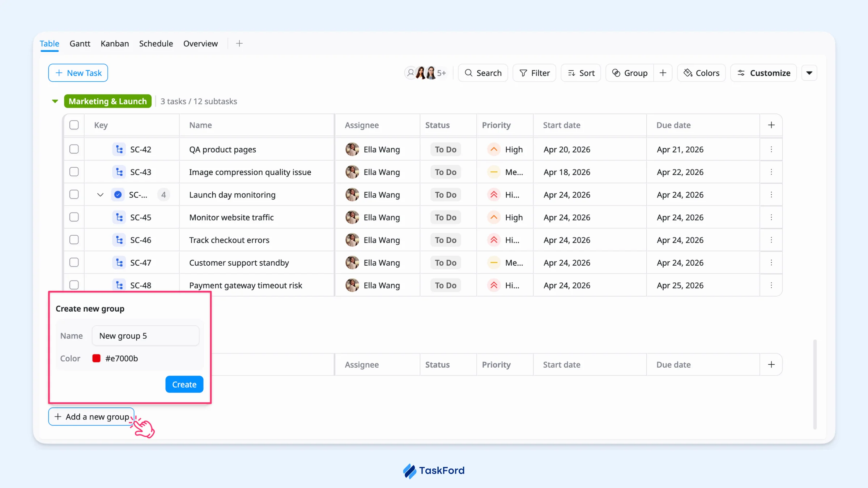Switch to the Overview tab
This screenshot has height=488, width=868.
click(x=200, y=43)
